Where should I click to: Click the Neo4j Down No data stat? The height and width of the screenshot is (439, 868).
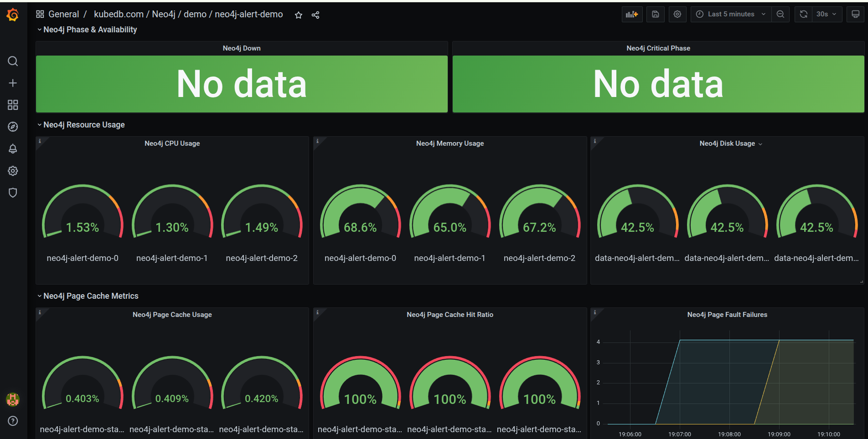click(x=242, y=84)
